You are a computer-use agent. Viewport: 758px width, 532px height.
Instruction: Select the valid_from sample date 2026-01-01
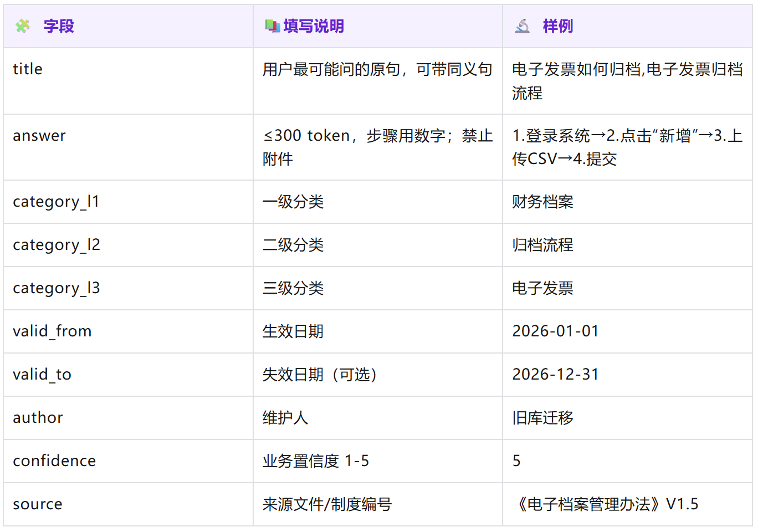click(555, 331)
